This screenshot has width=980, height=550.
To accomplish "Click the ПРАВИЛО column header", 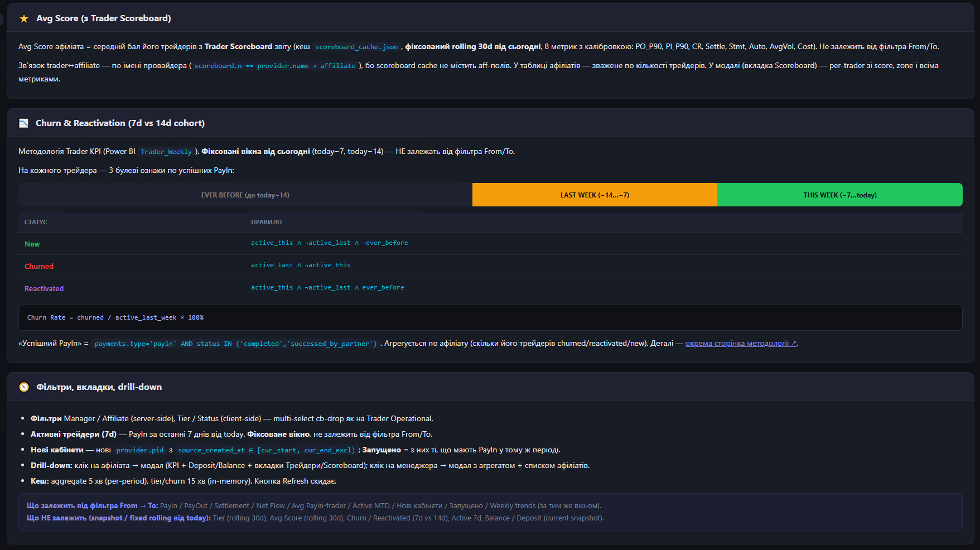I will tap(266, 222).
